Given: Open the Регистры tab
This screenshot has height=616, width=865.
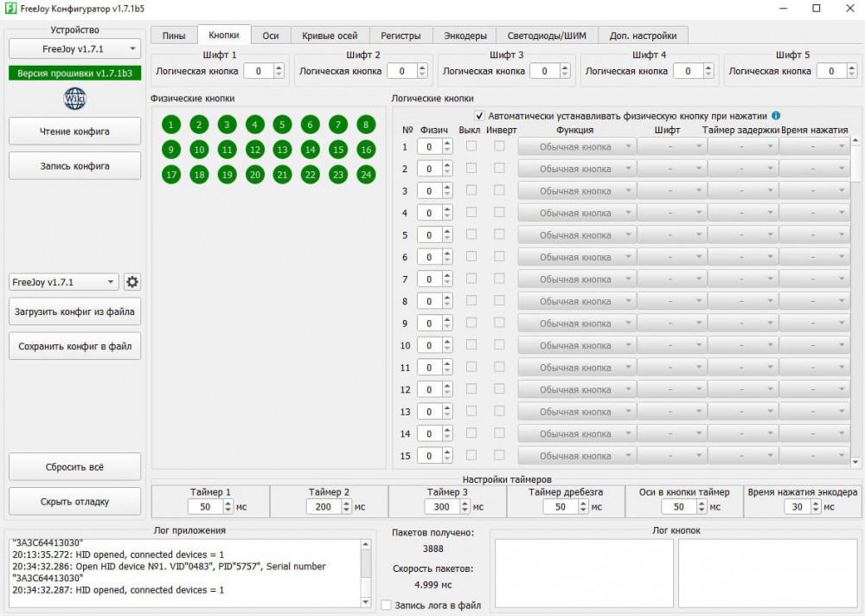Looking at the screenshot, I should [400, 35].
